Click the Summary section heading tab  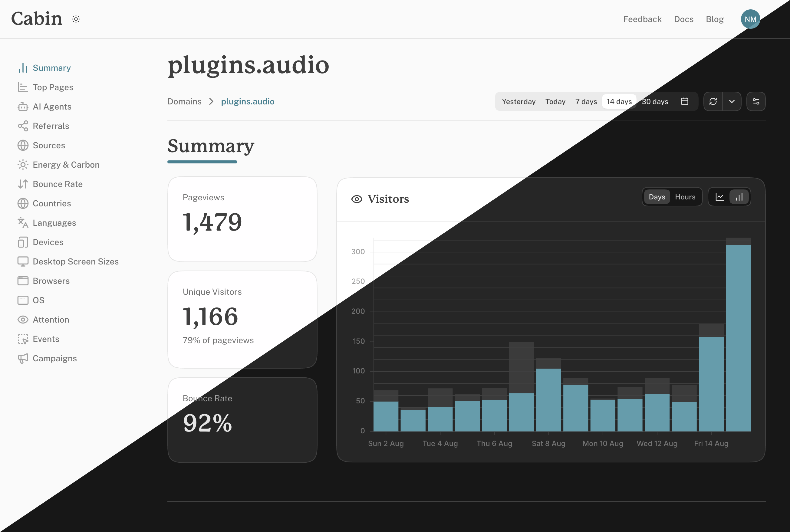tap(211, 146)
